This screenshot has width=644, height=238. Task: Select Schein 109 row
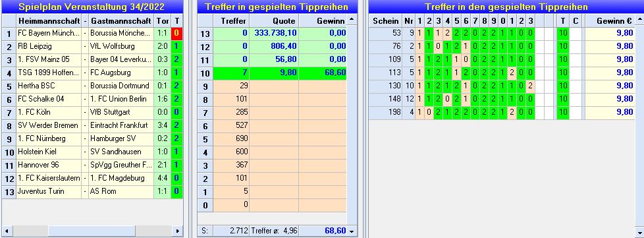coord(502,59)
